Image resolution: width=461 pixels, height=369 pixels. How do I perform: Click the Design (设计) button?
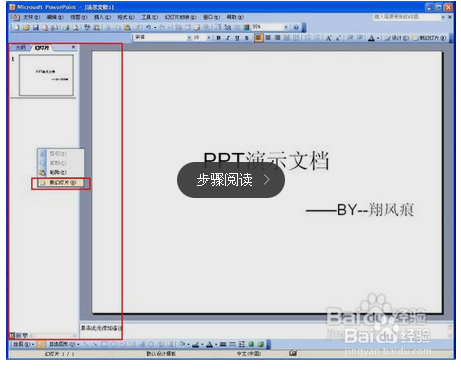(x=397, y=38)
